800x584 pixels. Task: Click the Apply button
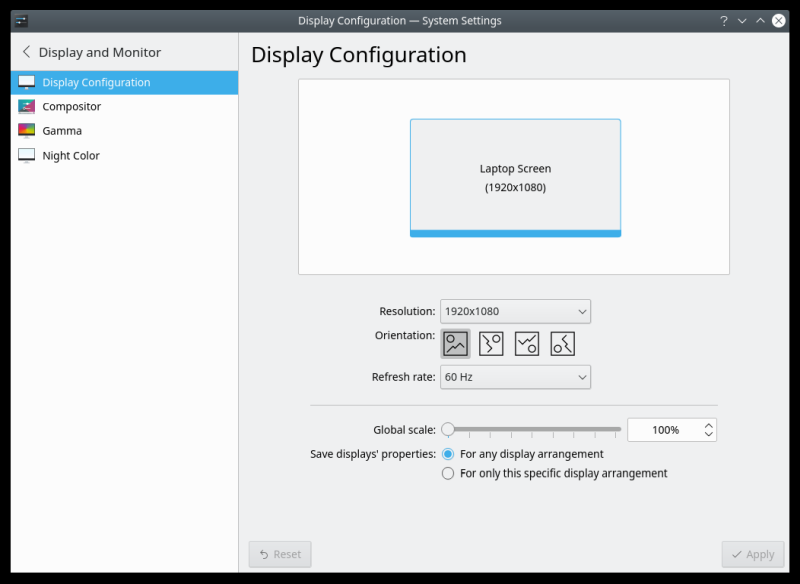coord(753,554)
